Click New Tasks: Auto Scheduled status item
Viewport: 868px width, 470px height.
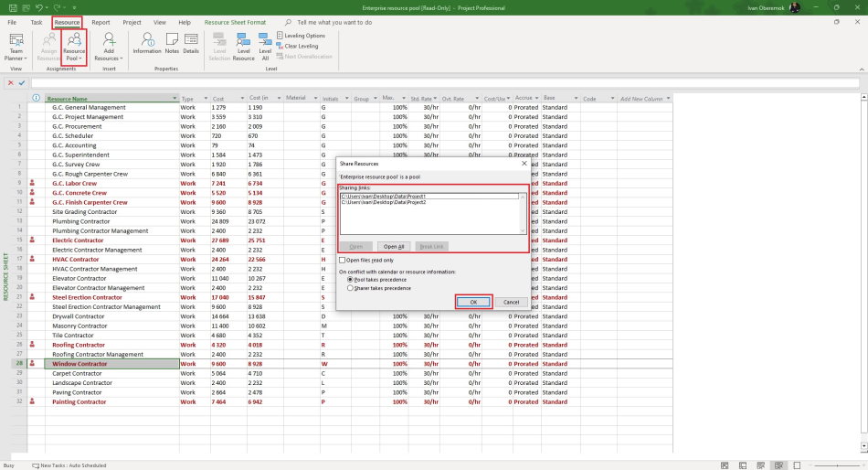69,465
